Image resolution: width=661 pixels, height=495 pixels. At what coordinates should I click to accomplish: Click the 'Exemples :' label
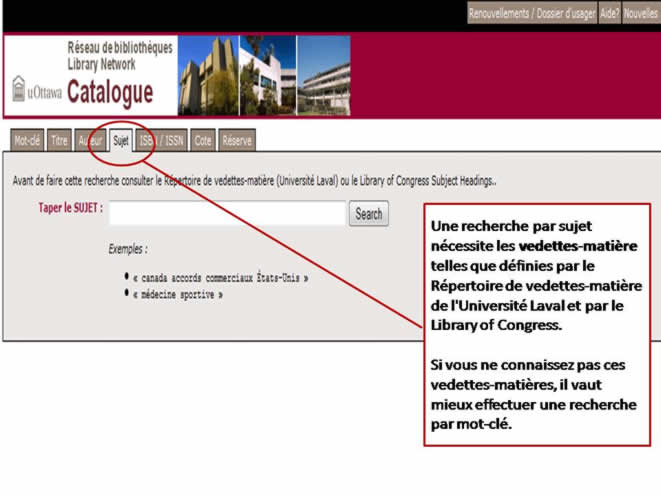click(x=128, y=249)
